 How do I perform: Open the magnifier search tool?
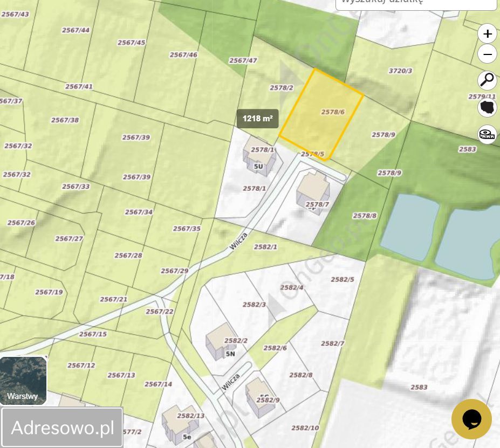[487, 80]
